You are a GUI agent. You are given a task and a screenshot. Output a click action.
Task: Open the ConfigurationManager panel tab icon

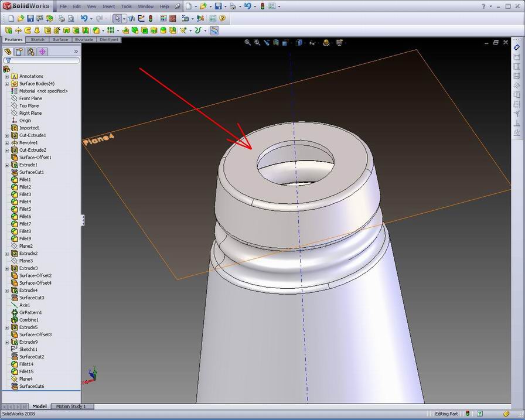[x=30, y=52]
